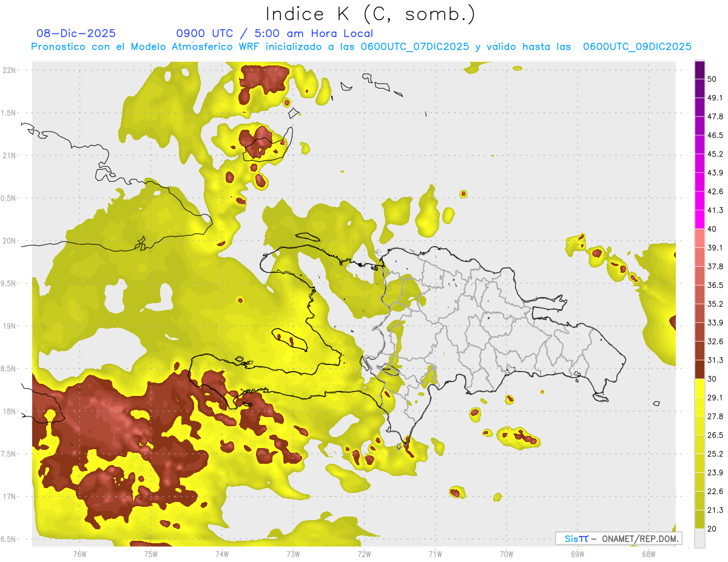
Task: Click the "Indice K (C, somb.)" map title
Action: 370,14
